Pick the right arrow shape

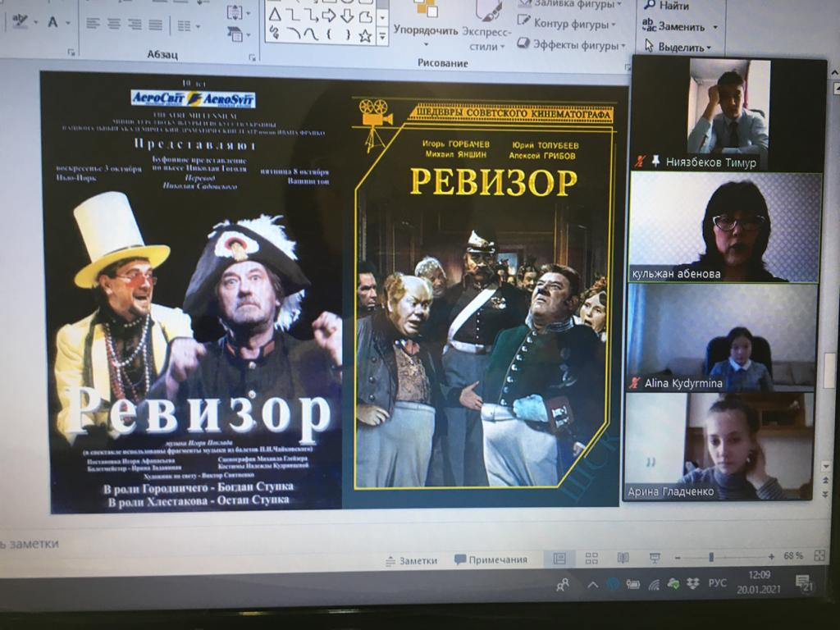coord(328,15)
